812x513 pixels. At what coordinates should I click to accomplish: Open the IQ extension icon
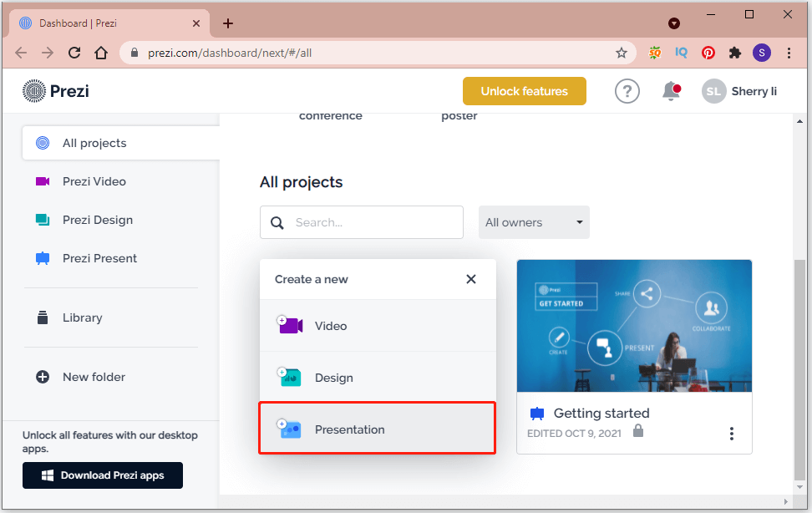pyautogui.click(x=681, y=53)
